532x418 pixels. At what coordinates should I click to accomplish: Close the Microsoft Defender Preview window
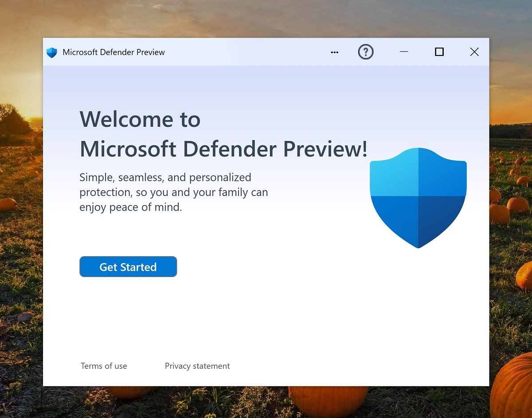point(474,52)
